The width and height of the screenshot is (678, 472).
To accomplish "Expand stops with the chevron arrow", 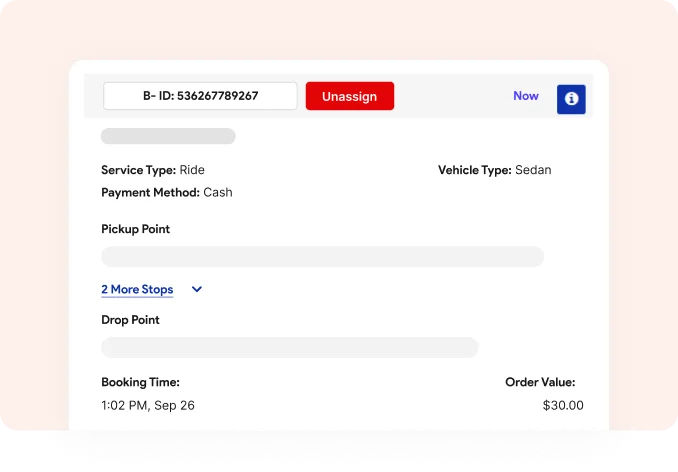I will (197, 289).
